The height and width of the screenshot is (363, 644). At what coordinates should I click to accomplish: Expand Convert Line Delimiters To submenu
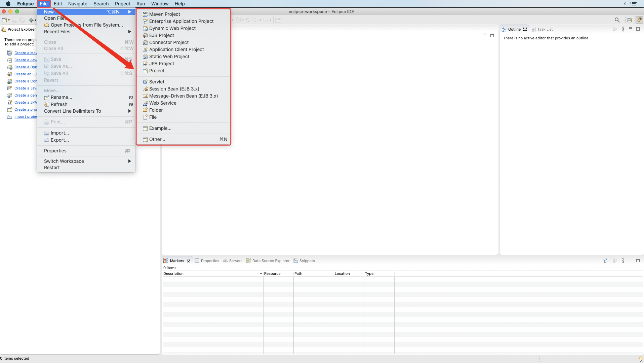[86, 111]
